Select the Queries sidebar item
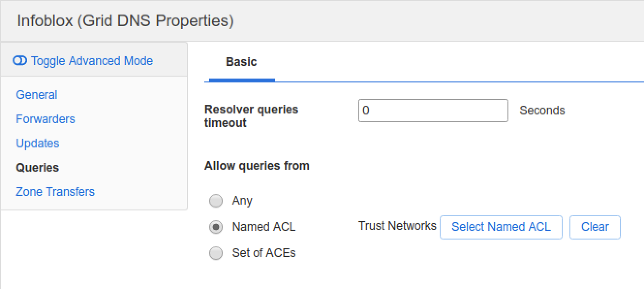 (x=37, y=168)
